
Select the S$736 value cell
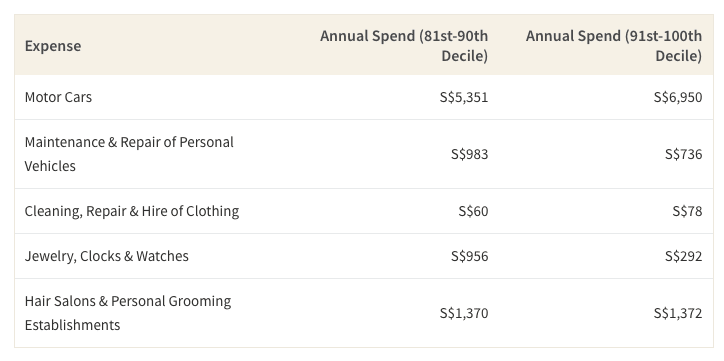point(683,154)
